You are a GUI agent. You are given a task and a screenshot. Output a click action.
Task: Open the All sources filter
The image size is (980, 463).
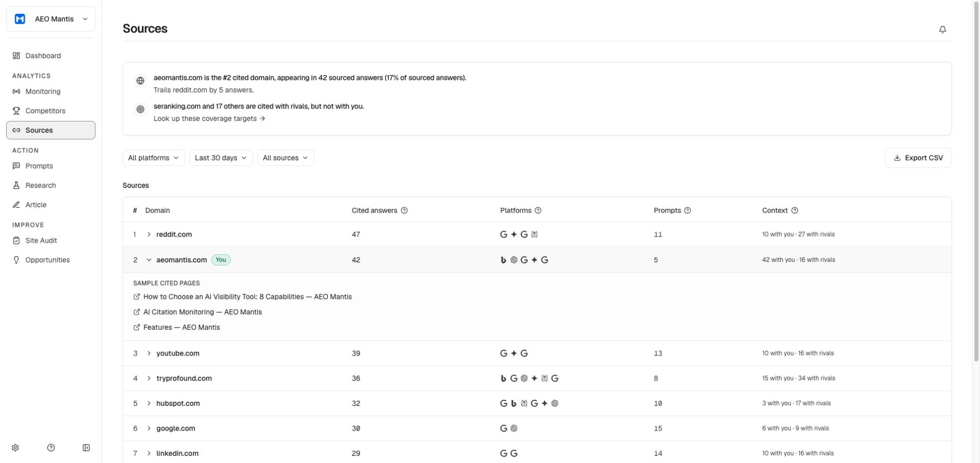[x=286, y=158]
